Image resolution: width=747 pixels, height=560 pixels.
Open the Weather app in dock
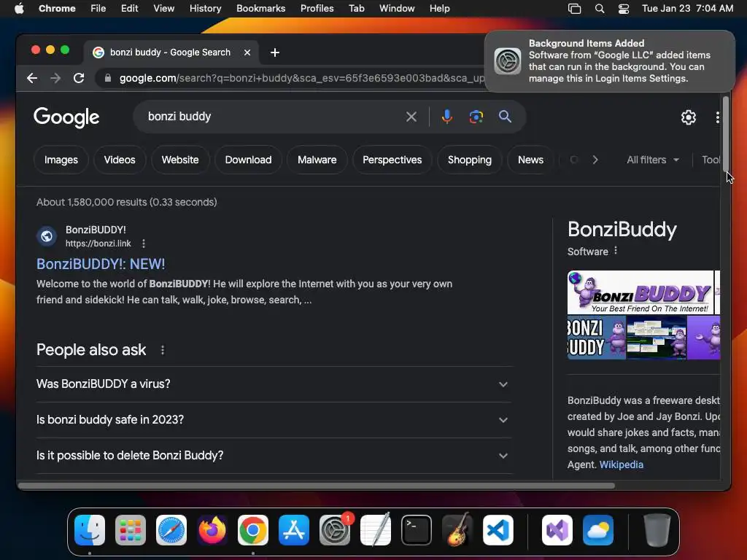coord(598,530)
